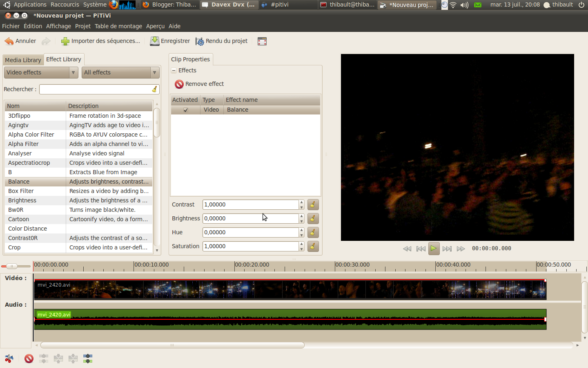Uncheck Activated box for Balance effect
Screen dimensions: 588x368
click(x=186, y=110)
